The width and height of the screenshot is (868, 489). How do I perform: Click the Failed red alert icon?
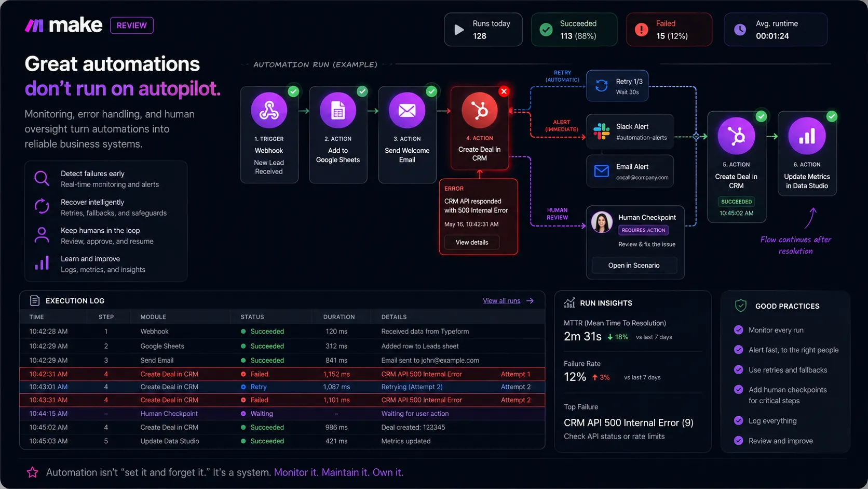tap(642, 30)
